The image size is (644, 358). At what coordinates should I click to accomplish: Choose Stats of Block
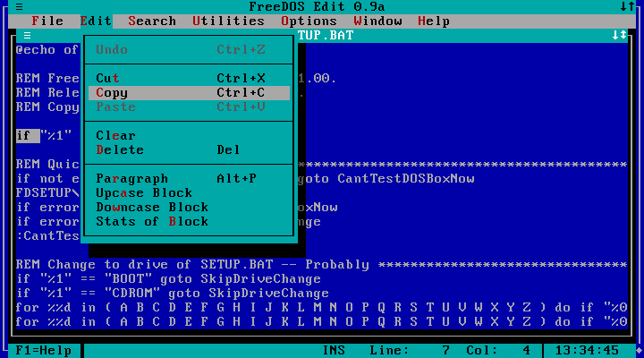coord(189,222)
